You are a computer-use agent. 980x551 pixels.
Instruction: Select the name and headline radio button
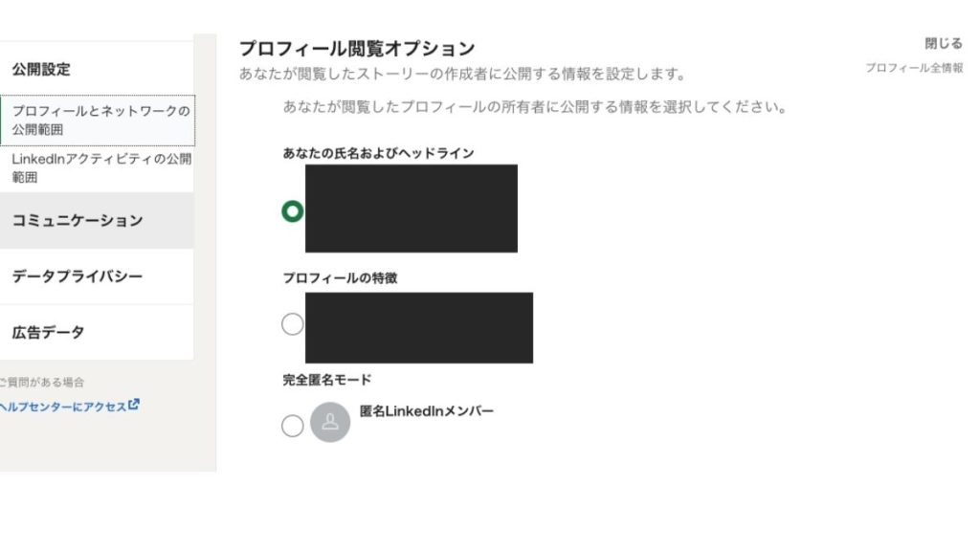(293, 211)
